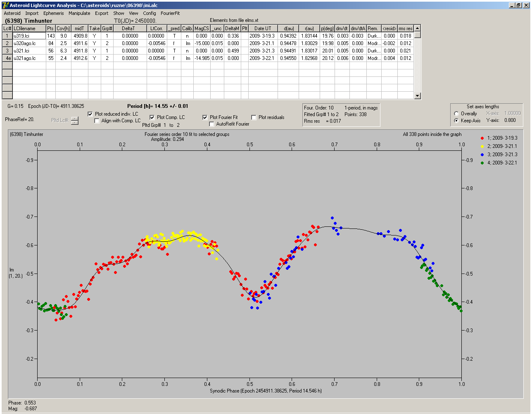Click table scrollbar up arrow
The width and height of the screenshot is (532, 414).
[418, 28]
